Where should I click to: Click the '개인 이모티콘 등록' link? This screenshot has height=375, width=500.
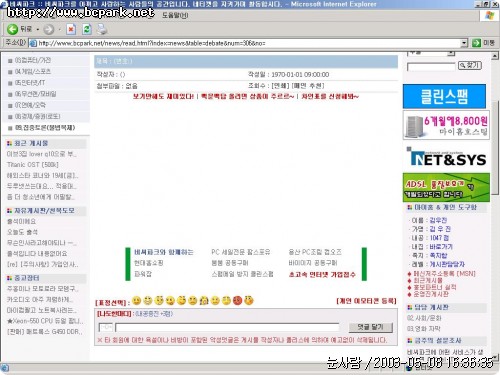(367, 301)
